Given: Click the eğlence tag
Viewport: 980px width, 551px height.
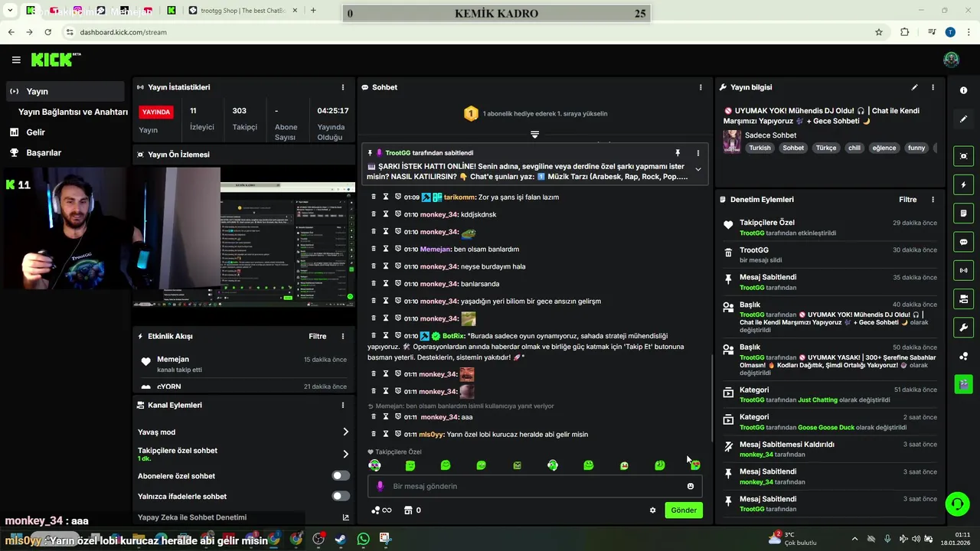Looking at the screenshot, I should 884,148.
